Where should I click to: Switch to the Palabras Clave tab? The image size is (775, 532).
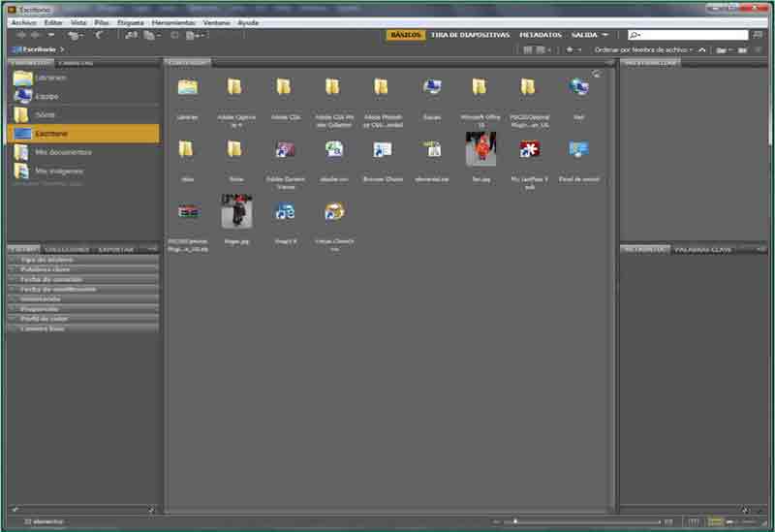pyautogui.click(x=703, y=249)
